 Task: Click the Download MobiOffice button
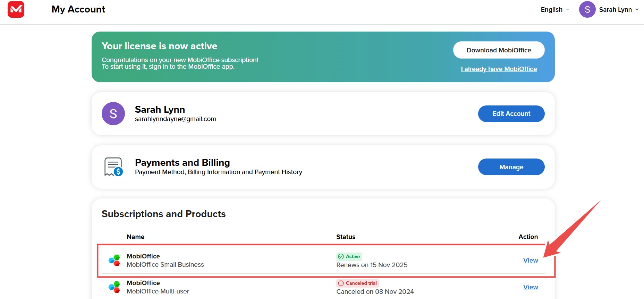pos(499,50)
